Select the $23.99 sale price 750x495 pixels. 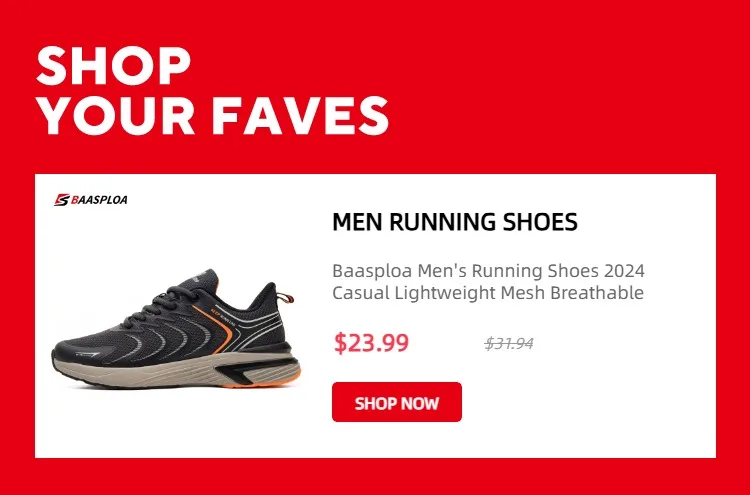(372, 342)
